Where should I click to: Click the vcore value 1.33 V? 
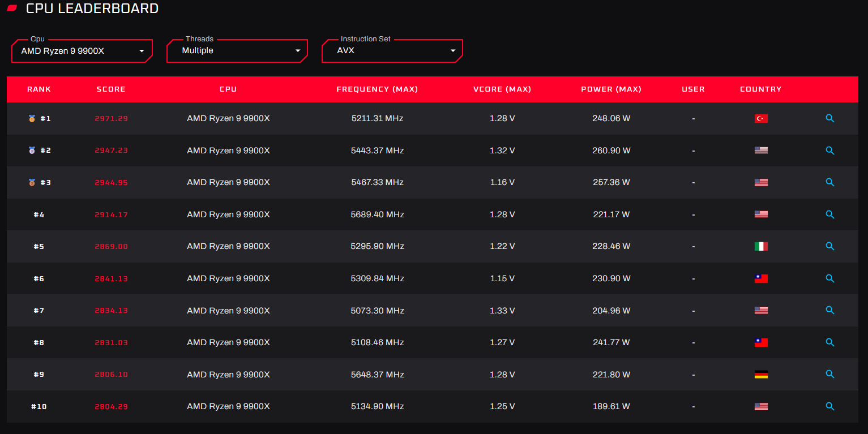[502, 311]
